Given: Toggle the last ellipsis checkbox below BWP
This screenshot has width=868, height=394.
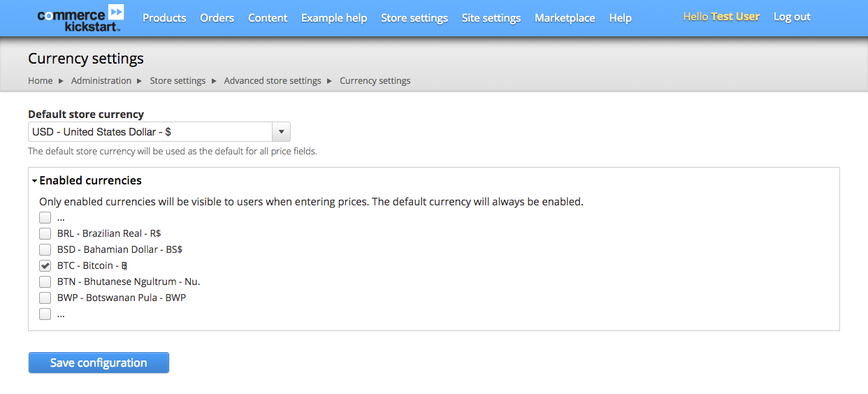Looking at the screenshot, I should click(45, 314).
